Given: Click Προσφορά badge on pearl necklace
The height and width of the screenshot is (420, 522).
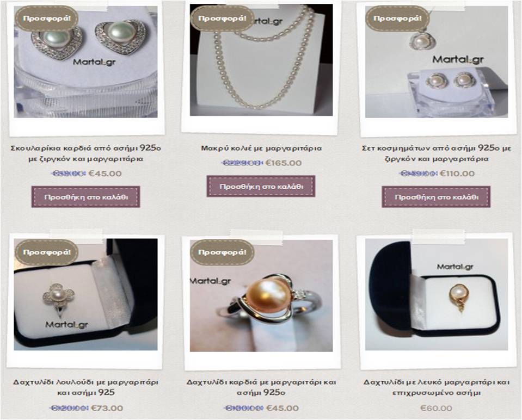Looking at the screenshot, I should coord(222,18).
